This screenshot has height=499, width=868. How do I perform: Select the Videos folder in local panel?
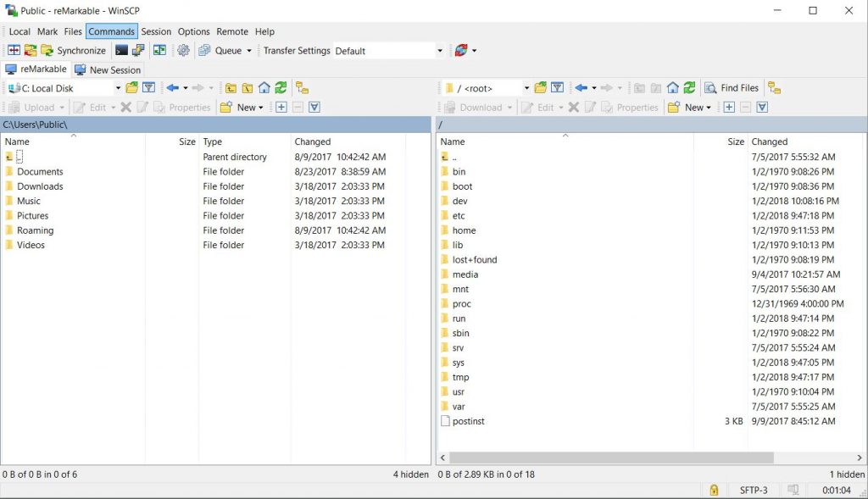coord(31,245)
